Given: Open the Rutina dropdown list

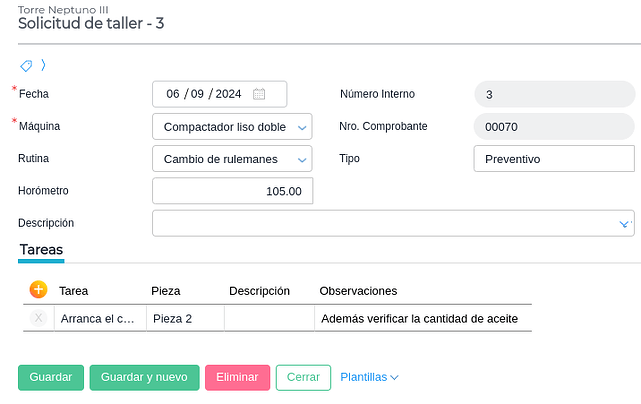Looking at the screenshot, I should [x=303, y=159].
